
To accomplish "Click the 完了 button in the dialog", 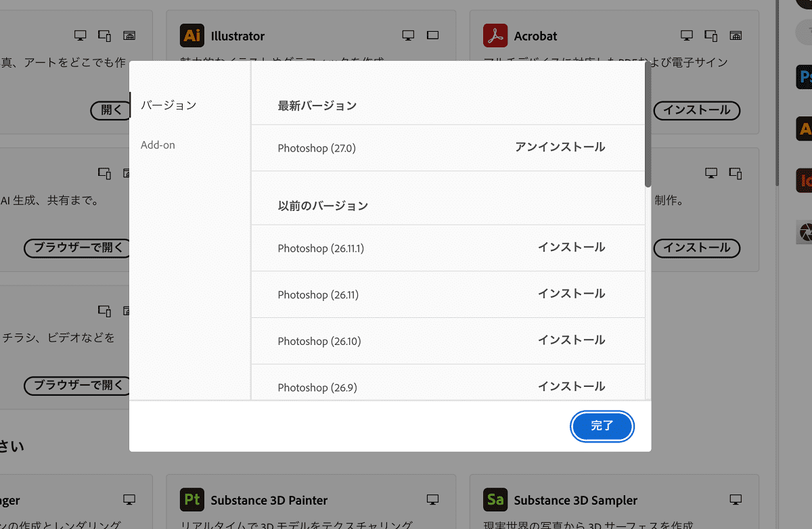I will pos(602,426).
